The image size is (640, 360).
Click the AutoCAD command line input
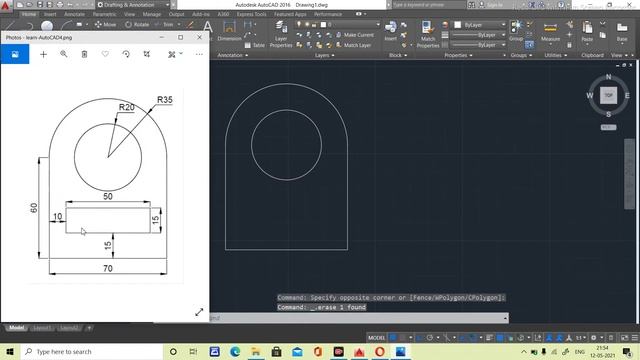click(x=358, y=318)
